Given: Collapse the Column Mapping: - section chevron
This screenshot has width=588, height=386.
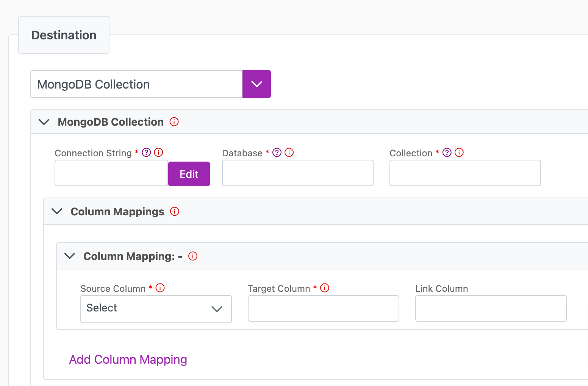Looking at the screenshot, I should 70,256.
